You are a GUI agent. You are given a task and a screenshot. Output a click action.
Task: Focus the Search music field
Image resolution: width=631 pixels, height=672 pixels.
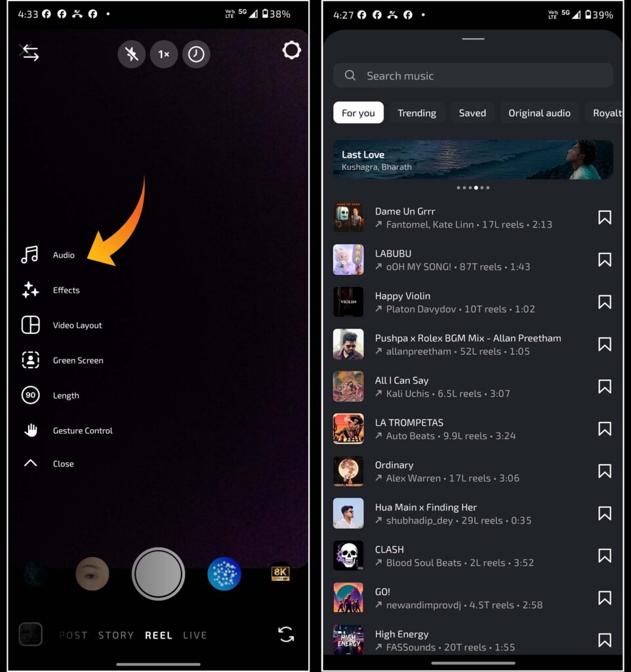pyautogui.click(x=473, y=76)
